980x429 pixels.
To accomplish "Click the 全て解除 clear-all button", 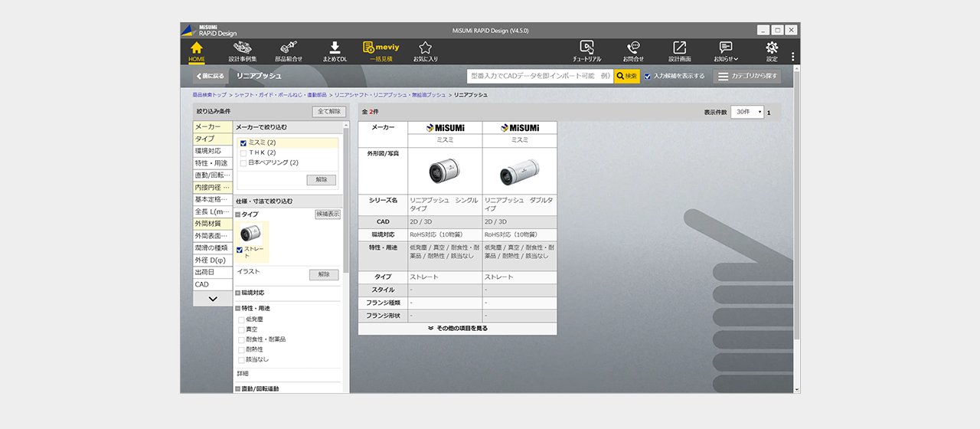I will pos(329,112).
